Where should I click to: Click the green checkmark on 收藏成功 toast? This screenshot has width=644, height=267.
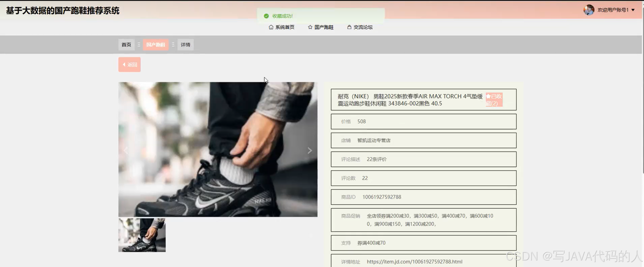[267, 16]
